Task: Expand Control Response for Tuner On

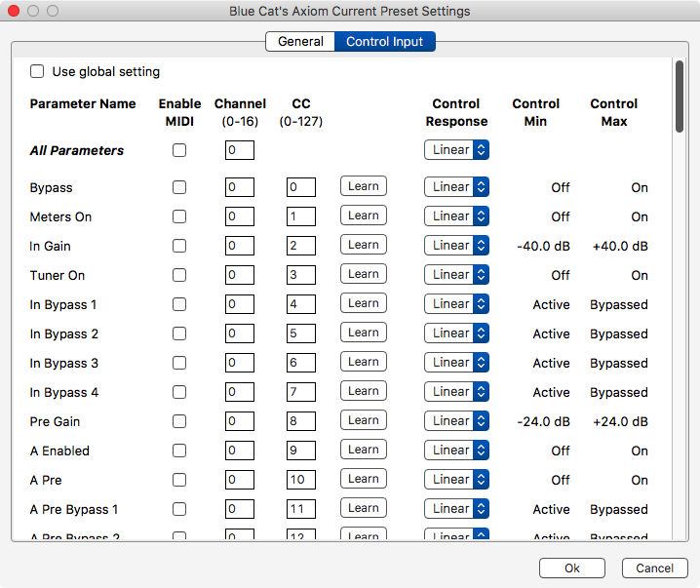Action: coord(456,275)
